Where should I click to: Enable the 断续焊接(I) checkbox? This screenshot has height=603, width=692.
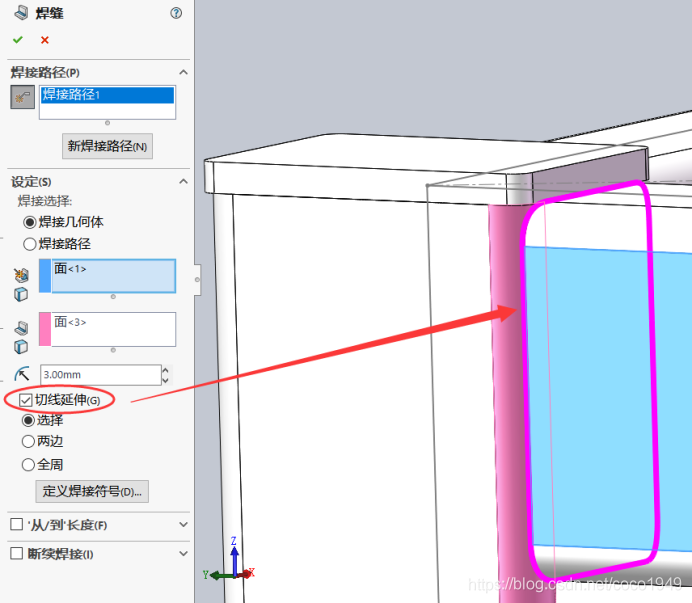16,553
